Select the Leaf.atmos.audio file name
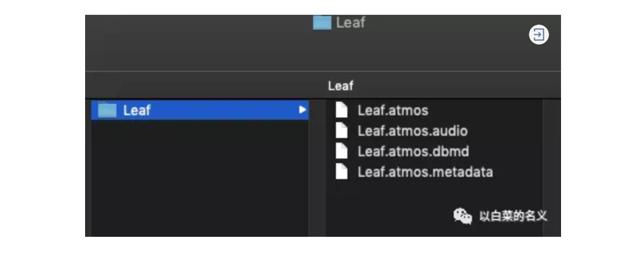 [x=413, y=131]
